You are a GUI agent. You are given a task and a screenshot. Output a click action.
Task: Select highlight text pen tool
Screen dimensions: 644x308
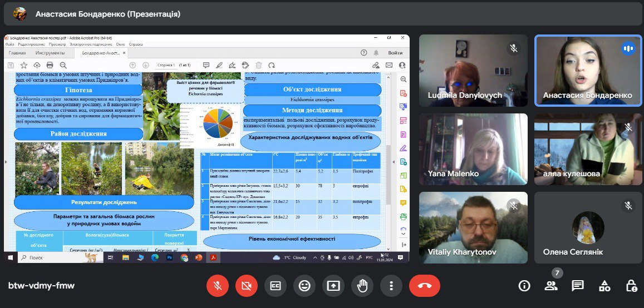coord(219,65)
